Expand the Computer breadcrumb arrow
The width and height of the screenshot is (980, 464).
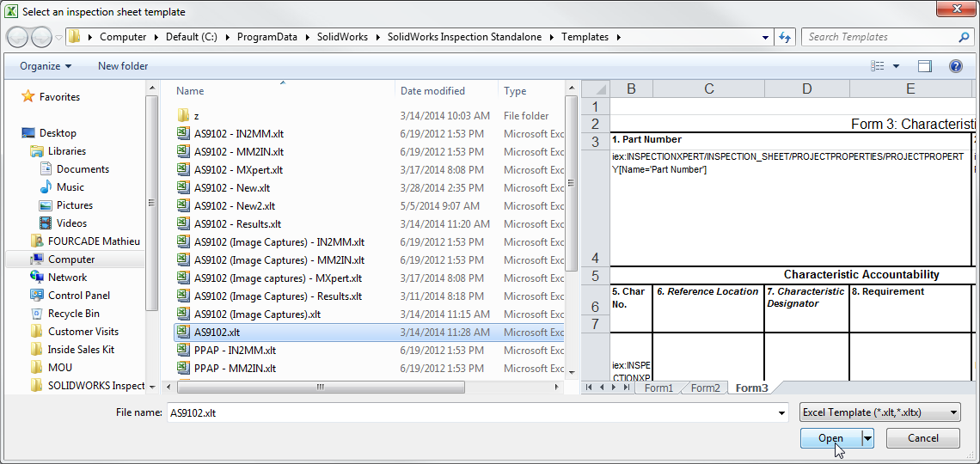(156, 38)
